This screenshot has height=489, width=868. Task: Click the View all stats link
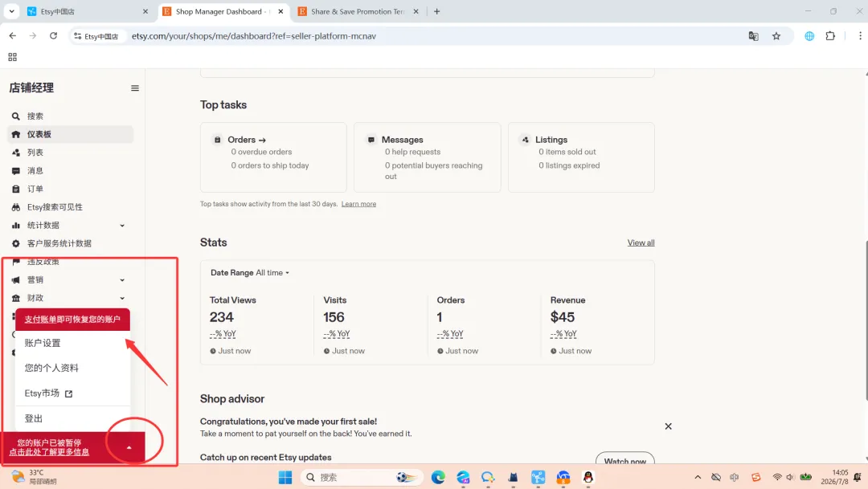[x=641, y=242]
